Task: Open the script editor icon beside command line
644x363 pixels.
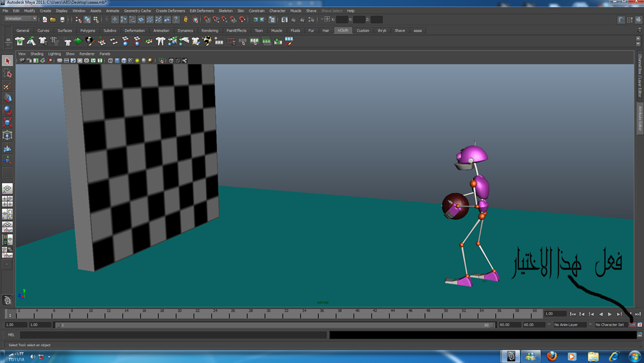Action: [x=639, y=335]
